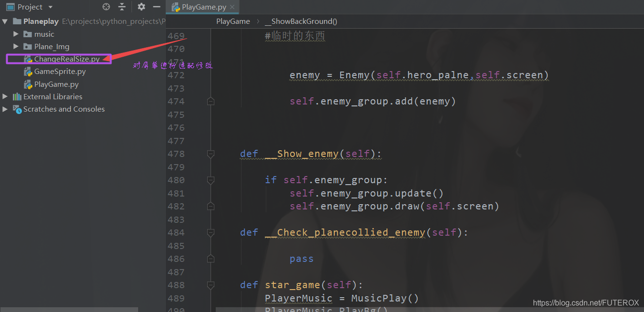
Task: Fold the star_game method at gutter
Action: 211,285
